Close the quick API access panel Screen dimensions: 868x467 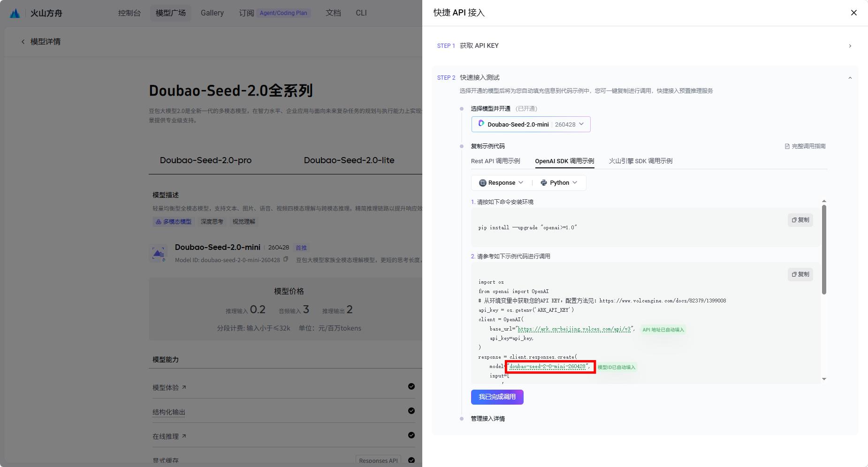pyautogui.click(x=854, y=13)
